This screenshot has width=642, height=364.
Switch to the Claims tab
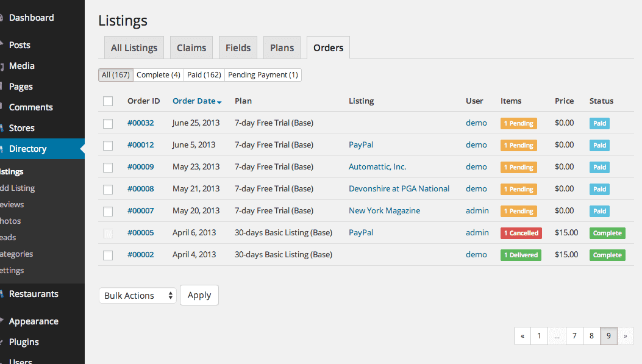(191, 48)
